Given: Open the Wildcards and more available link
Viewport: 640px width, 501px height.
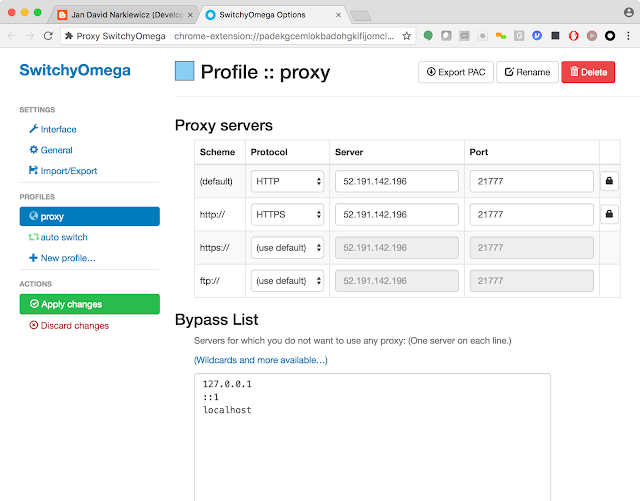Looking at the screenshot, I should [x=260, y=360].
